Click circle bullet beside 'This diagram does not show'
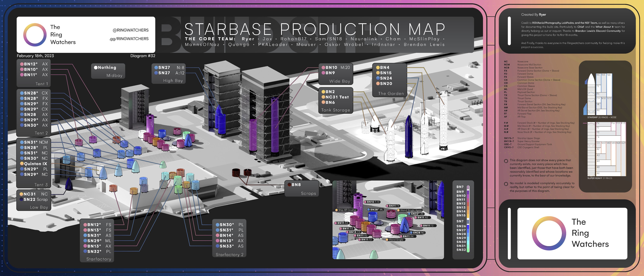The width and height of the screenshot is (644, 276). 506,161
